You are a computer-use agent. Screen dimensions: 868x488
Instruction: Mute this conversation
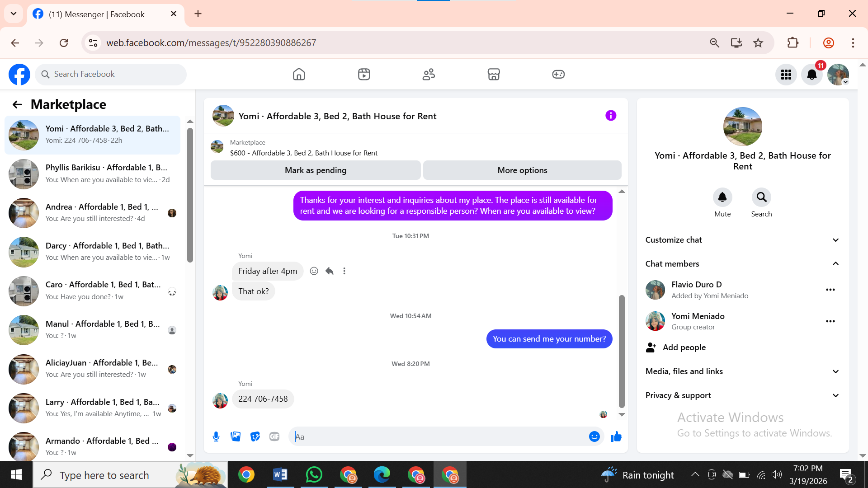pos(722,197)
